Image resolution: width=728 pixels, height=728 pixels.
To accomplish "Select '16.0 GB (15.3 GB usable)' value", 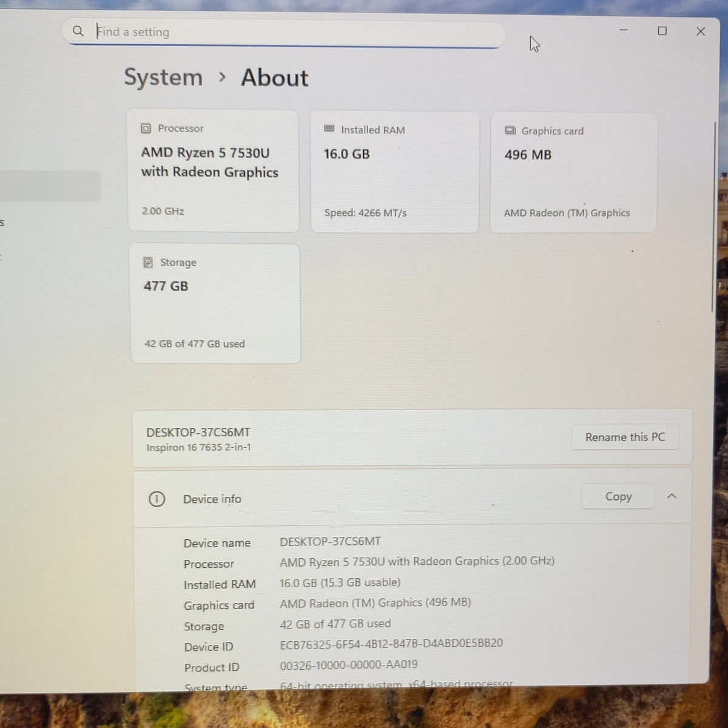I will pyautogui.click(x=340, y=582).
